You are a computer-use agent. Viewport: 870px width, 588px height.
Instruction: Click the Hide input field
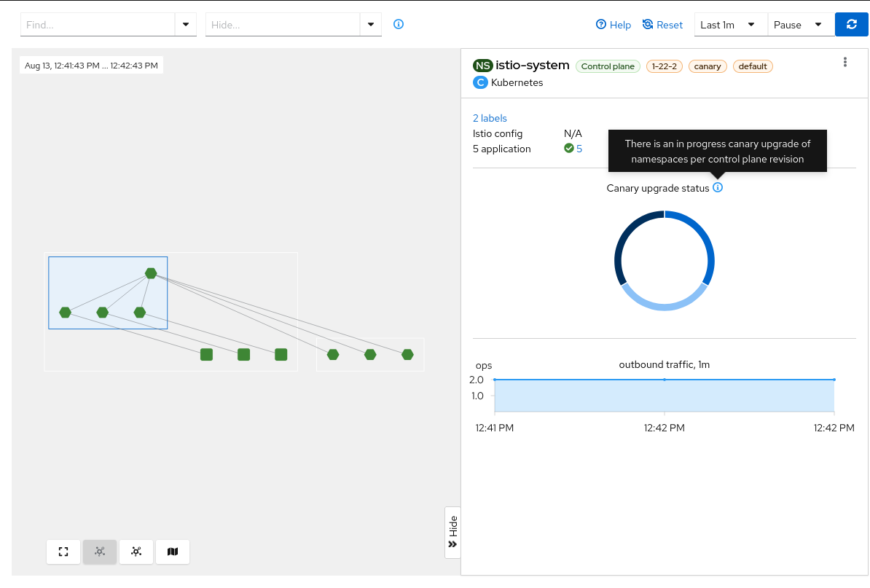tap(283, 24)
